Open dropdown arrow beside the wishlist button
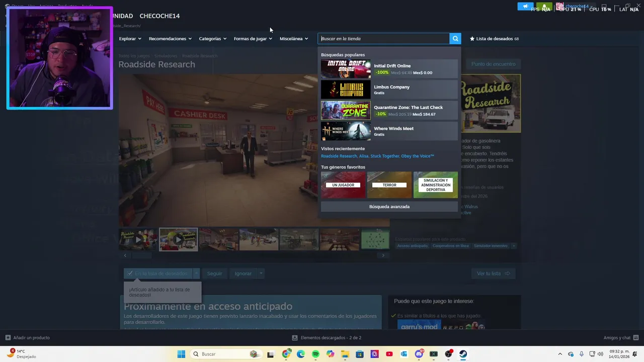The width and height of the screenshot is (644, 362). pyautogui.click(x=196, y=274)
